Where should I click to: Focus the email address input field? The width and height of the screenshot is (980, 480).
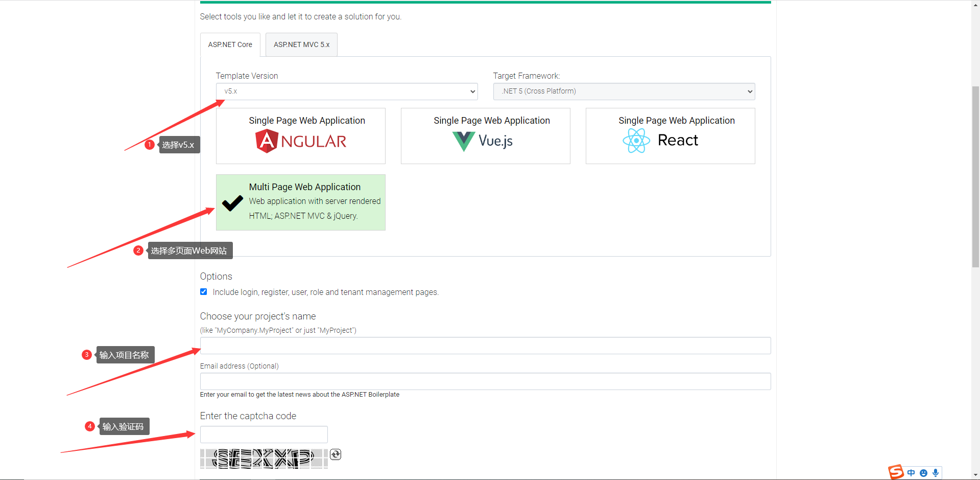point(485,381)
